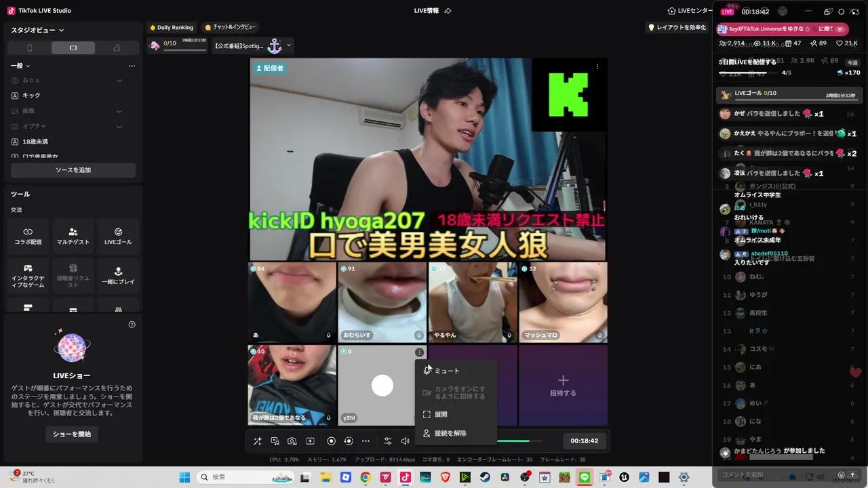
Task: Toggle mute on guest おむらいす microphone icon
Action: [x=419, y=335]
